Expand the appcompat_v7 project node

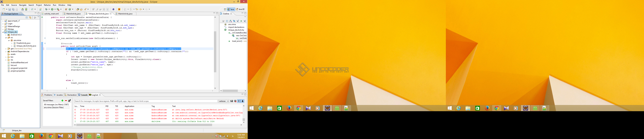[x=3, y=21]
